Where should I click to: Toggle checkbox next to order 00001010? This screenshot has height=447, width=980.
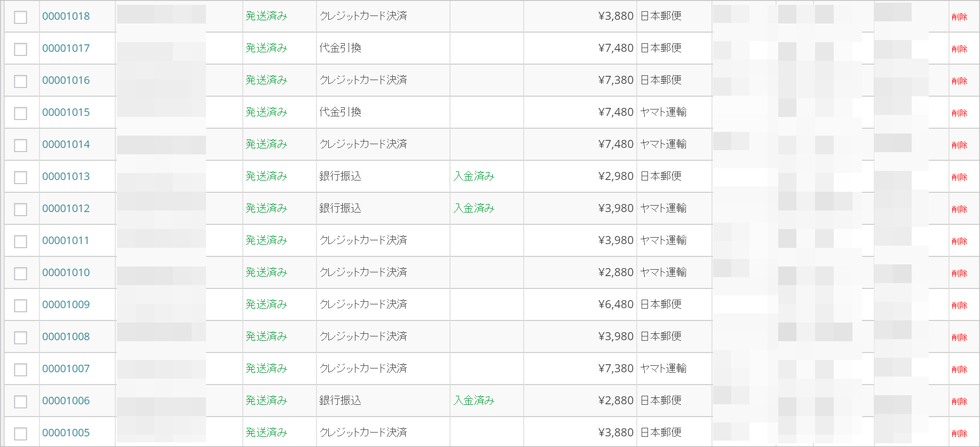tap(20, 273)
